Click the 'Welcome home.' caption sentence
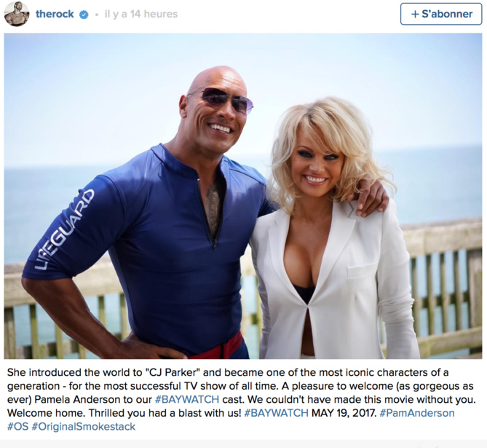Image resolution: width=487 pixels, height=448 pixels. coord(47,413)
